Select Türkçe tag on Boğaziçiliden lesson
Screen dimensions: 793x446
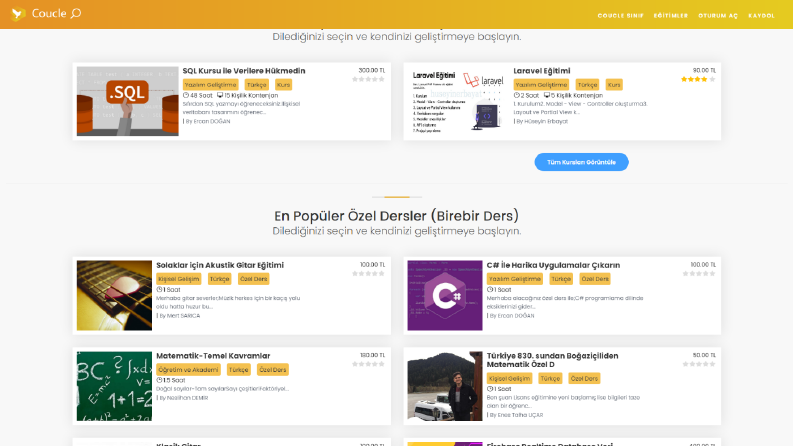pos(550,378)
